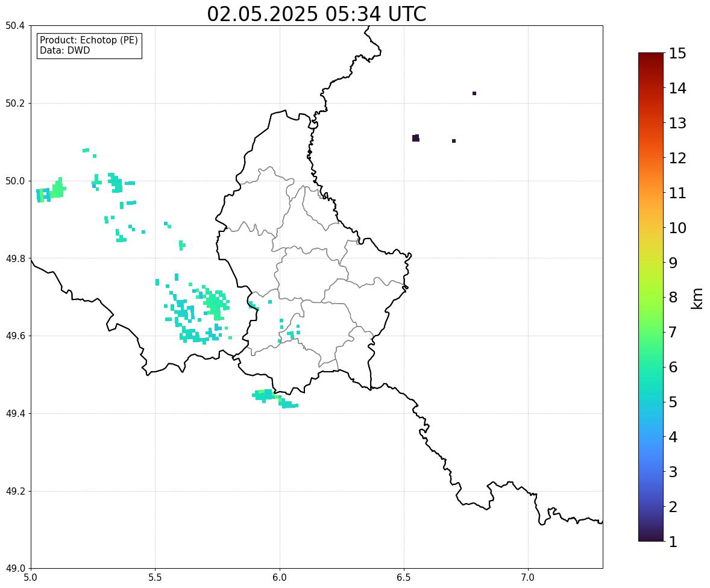Click the small echo pixels near 5.6°E 49.83°N
The height and width of the screenshot is (588, 710).
pyautogui.click(x=182, y=245)
